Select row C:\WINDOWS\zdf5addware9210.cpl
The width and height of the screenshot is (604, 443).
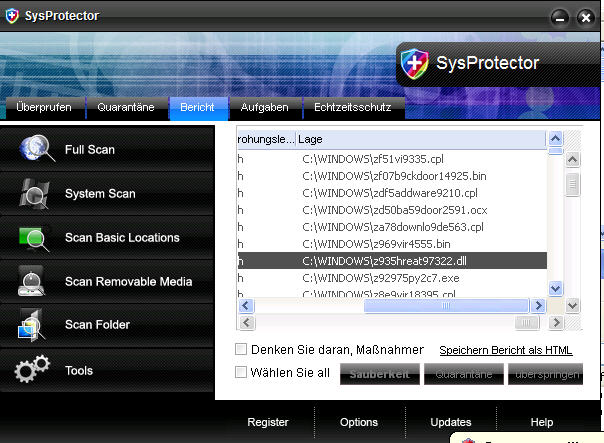392,193
